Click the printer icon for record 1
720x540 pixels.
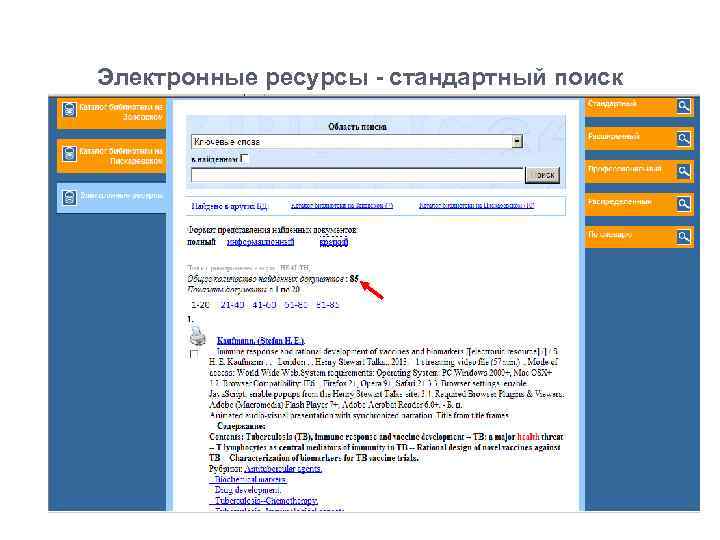point(197,336)
